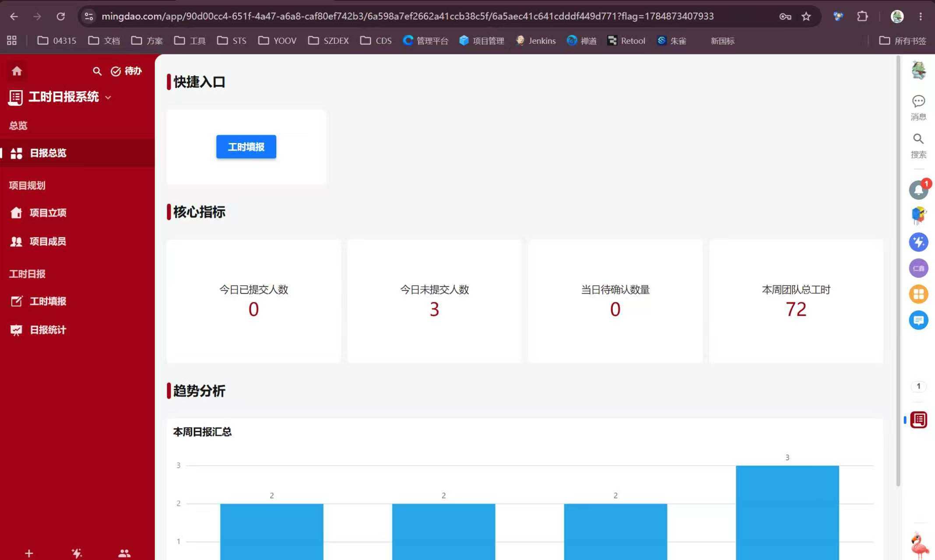Click the home icon in red sidebar
Viewport: 935px width, 560px height.
pyautogui.click(x=17, y=71)
